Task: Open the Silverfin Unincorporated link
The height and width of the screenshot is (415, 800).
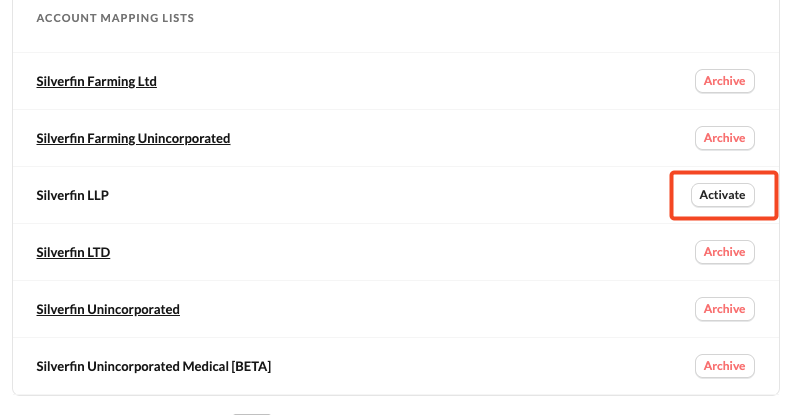Action: click(108, 309)
